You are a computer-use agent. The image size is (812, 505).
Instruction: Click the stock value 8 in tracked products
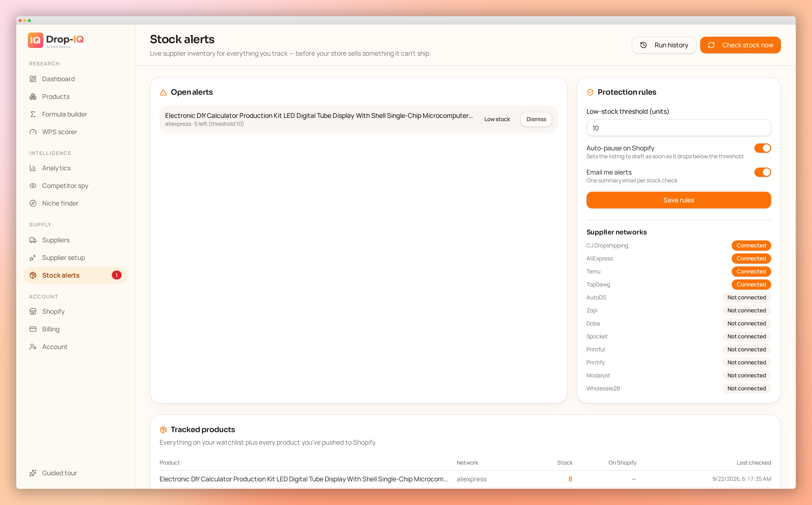(x=570, y=479)
